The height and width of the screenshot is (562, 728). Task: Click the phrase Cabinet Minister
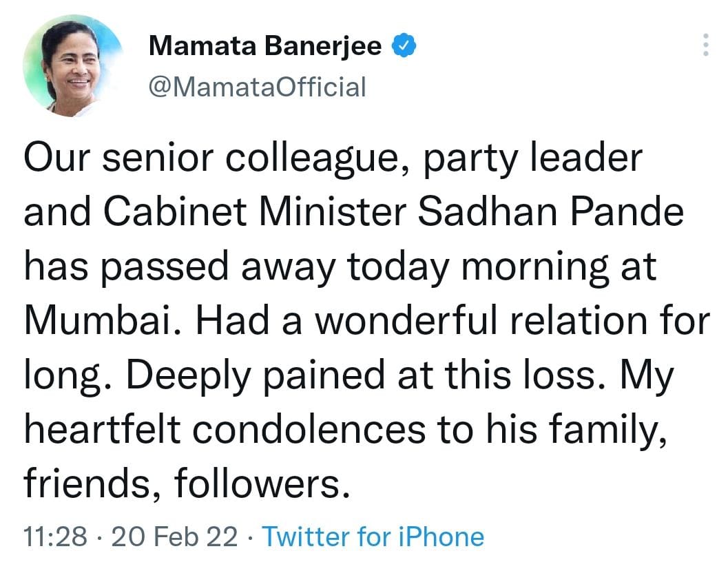256,212
